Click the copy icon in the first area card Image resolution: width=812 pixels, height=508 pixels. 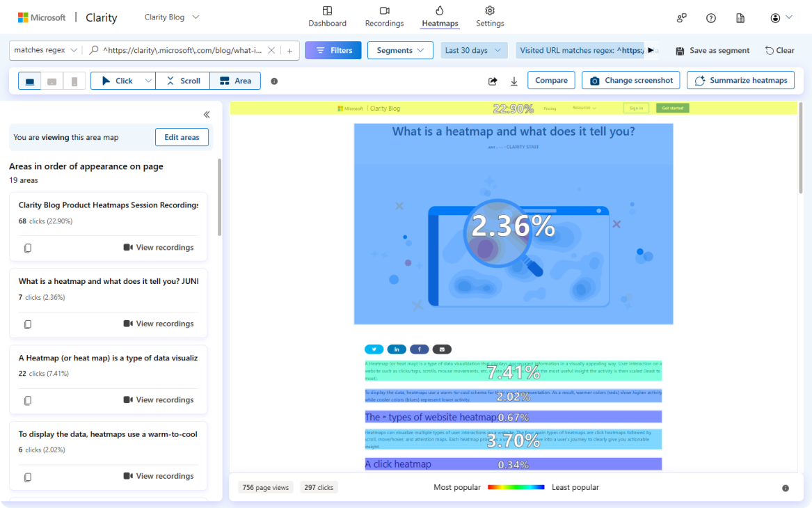pyautogui.click(x=28, y=248)
